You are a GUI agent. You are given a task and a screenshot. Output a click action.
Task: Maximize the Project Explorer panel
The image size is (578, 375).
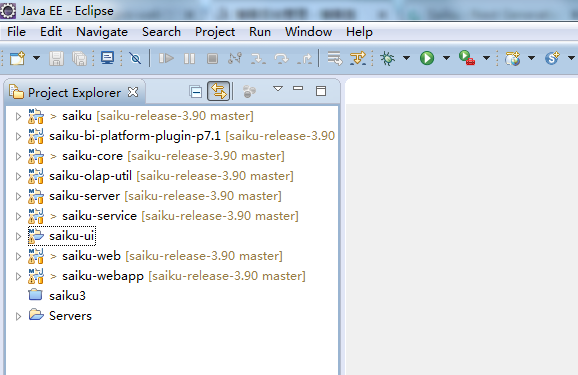tap(321, 91)
